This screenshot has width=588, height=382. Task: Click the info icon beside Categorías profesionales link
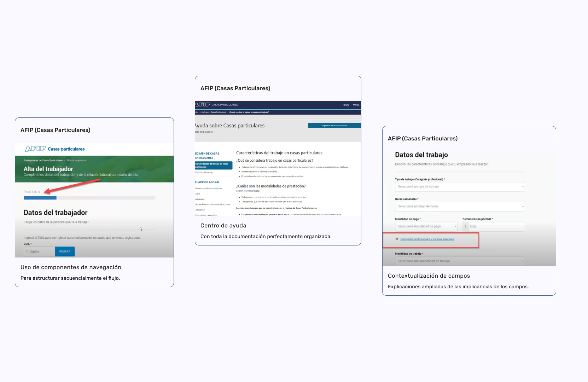click(x=397, y=239)
